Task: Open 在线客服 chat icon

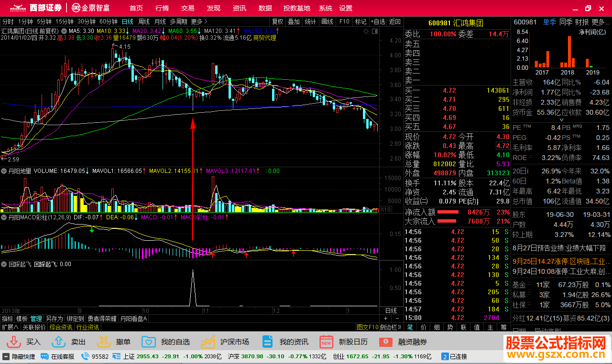Action: tap(44, 356)
